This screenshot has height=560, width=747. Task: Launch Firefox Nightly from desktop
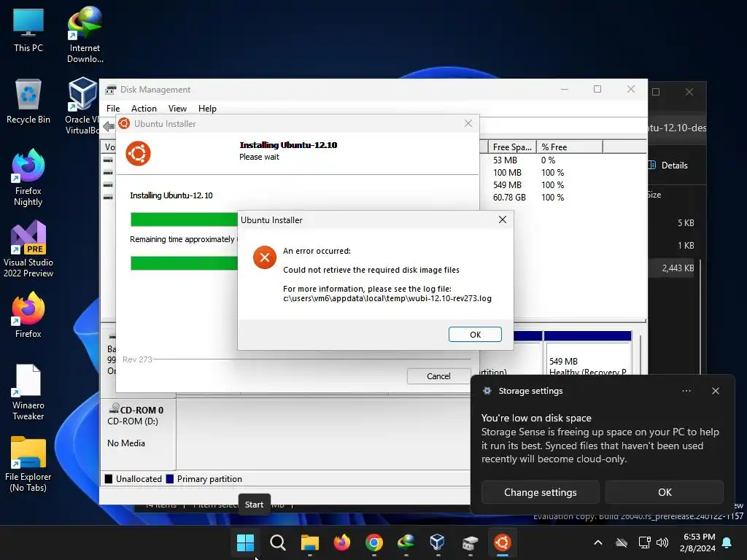click(28, 177)
